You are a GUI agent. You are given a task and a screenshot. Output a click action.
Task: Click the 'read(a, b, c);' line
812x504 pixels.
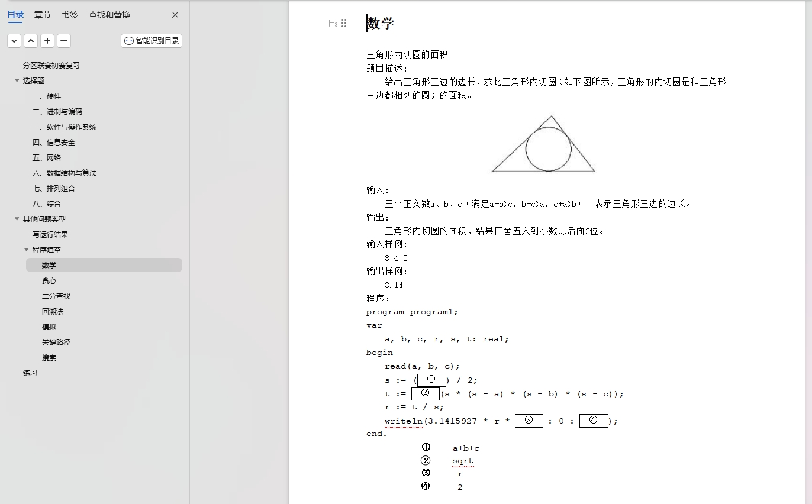(422, 366)
